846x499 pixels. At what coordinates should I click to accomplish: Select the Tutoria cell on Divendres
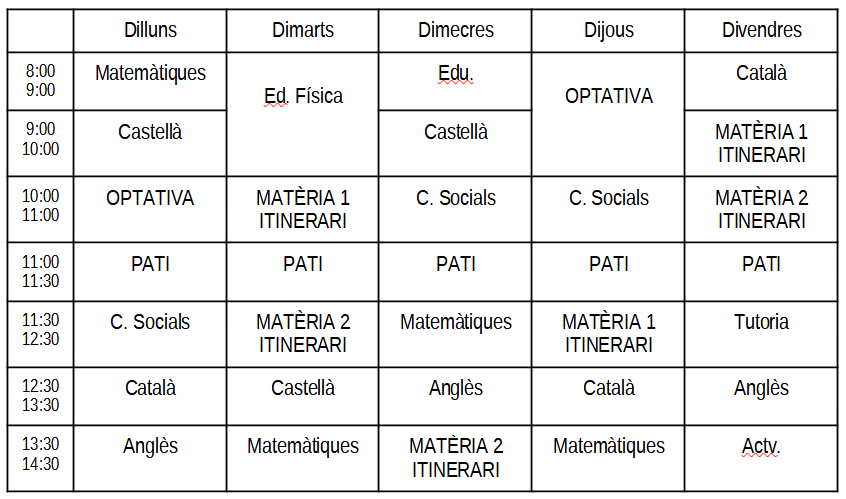761,322
